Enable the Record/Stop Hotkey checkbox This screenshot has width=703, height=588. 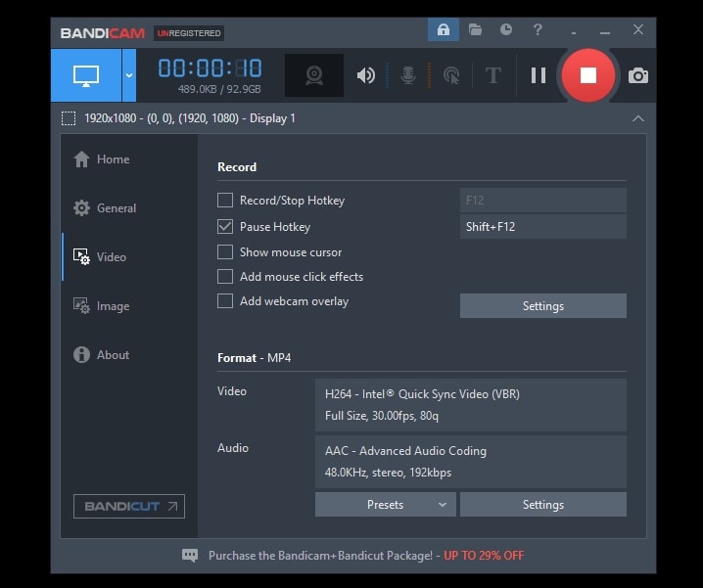[x=225, y=201]
